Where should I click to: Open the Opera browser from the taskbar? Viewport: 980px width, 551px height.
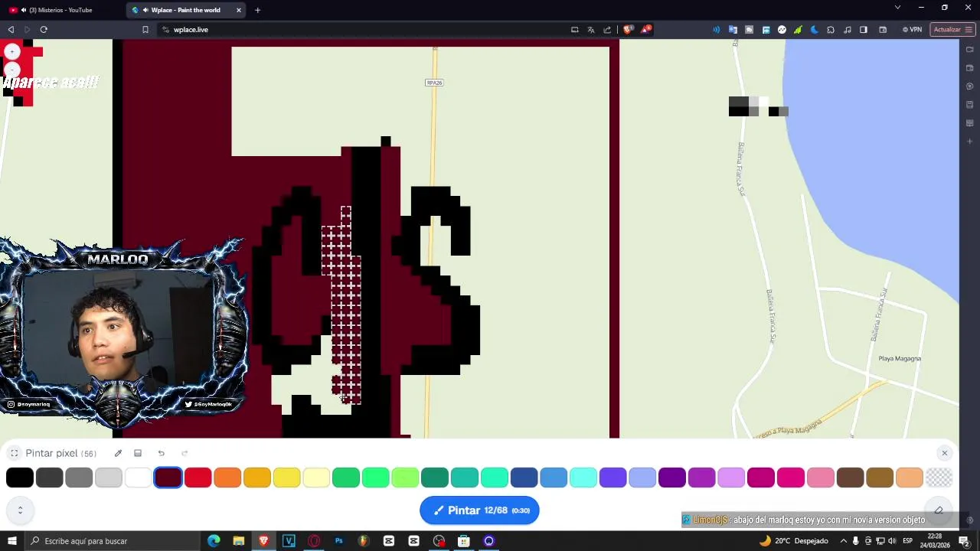314,541
